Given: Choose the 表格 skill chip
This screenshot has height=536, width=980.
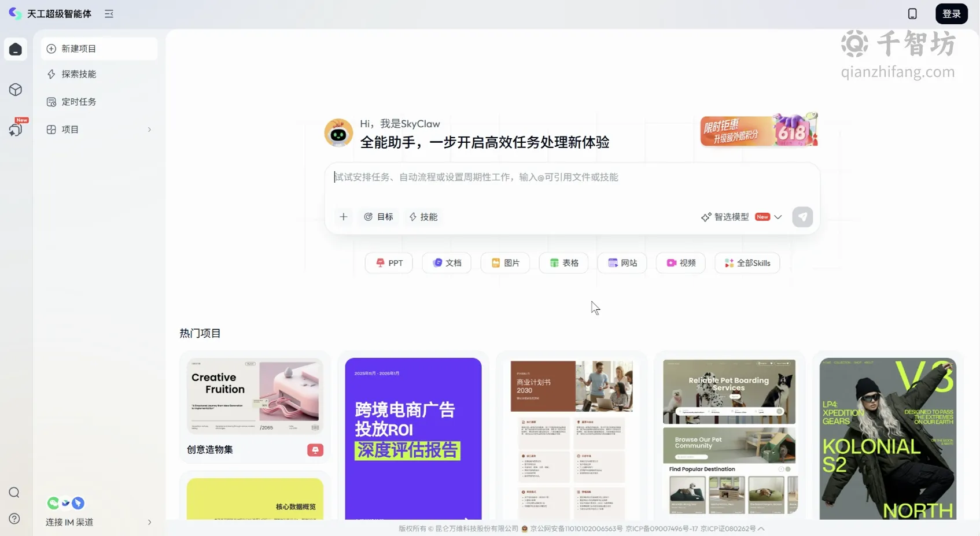Looking at the screenshot, I should (x=563, y=263).
